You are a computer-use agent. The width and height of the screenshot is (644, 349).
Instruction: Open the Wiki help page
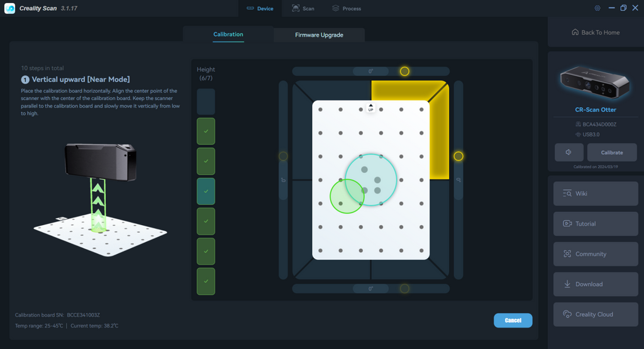pos(595,194)
